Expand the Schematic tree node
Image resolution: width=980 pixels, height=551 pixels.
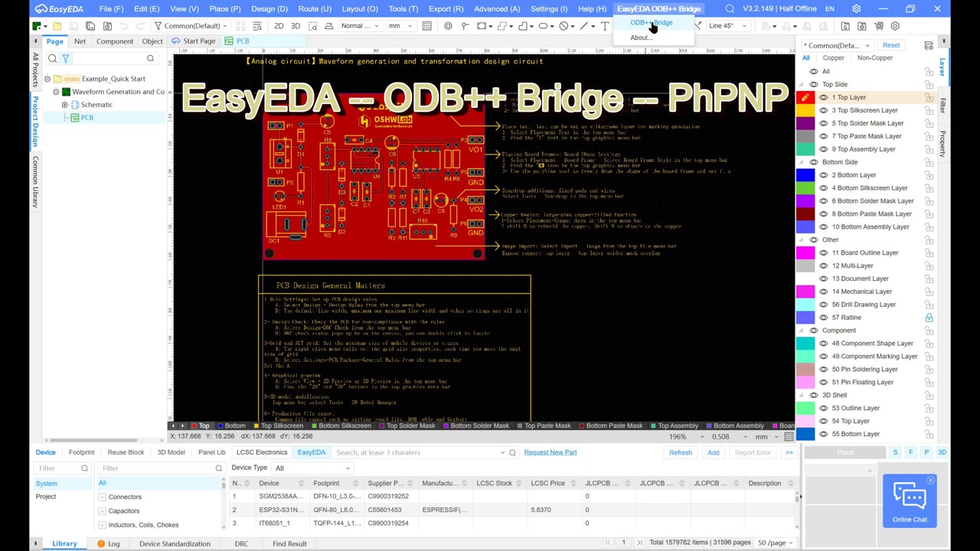point(64,105)
